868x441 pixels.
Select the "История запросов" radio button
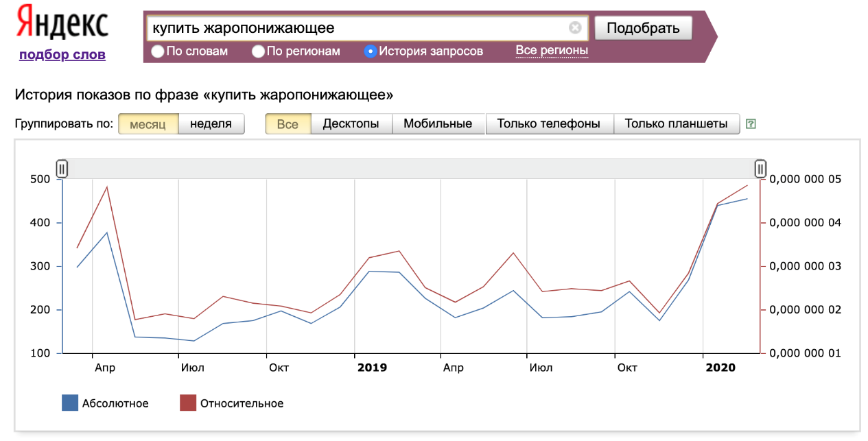371,51
